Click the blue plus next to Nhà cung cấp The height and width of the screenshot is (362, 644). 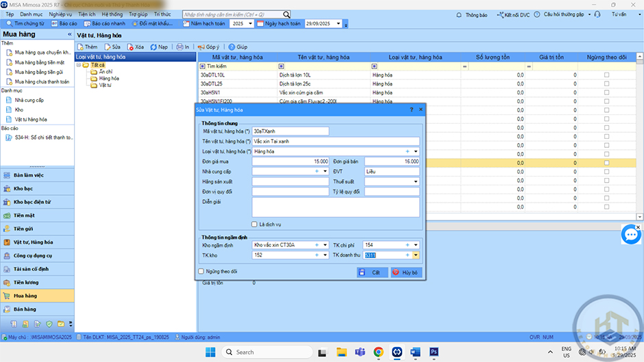pos(316,171)
